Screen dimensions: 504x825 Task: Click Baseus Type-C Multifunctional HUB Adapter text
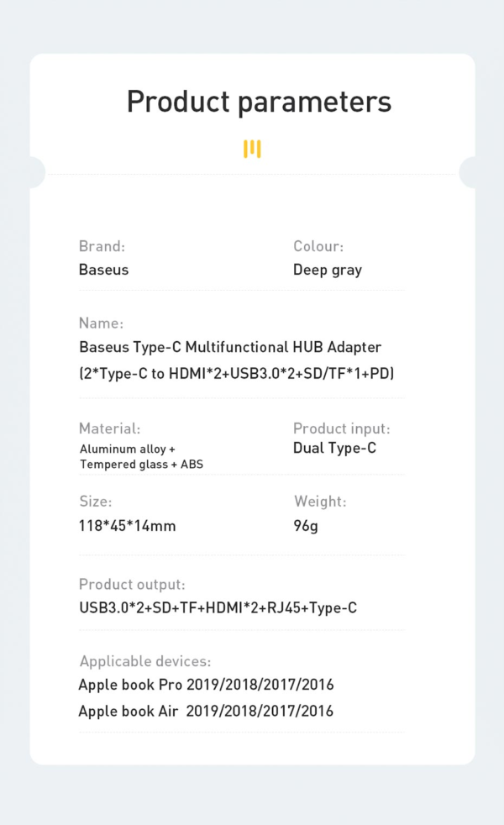tap(230, 347)
